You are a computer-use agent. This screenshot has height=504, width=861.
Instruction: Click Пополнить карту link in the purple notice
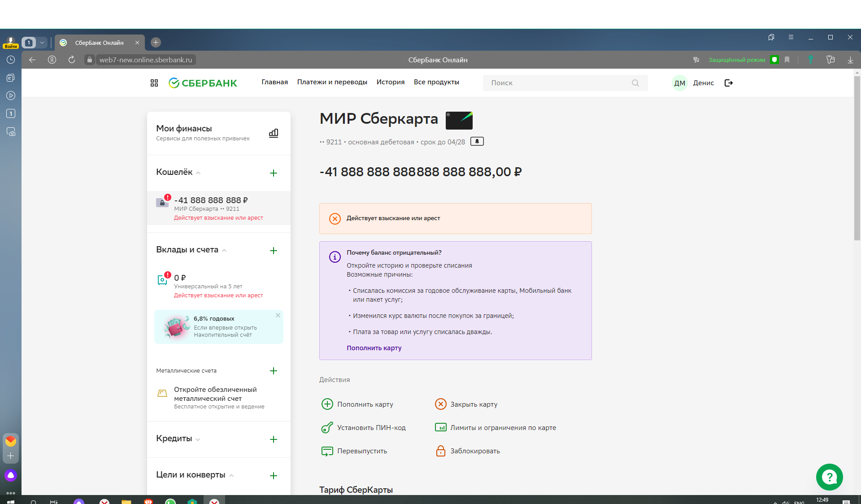[374, 348]
